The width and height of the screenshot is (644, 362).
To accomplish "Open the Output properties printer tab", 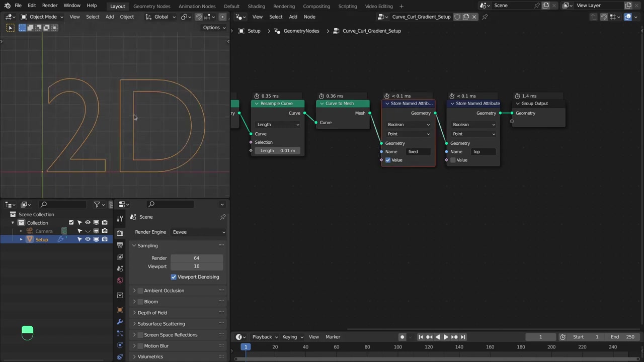I will pos(120,245).
